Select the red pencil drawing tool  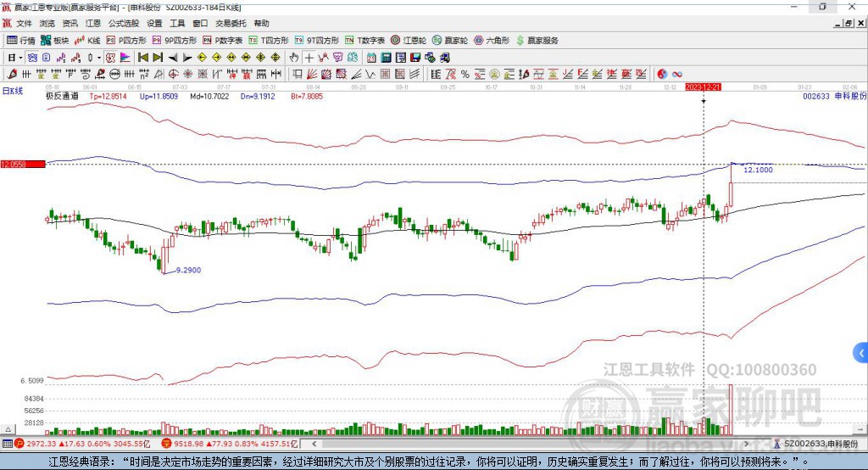tap(12, 75)
